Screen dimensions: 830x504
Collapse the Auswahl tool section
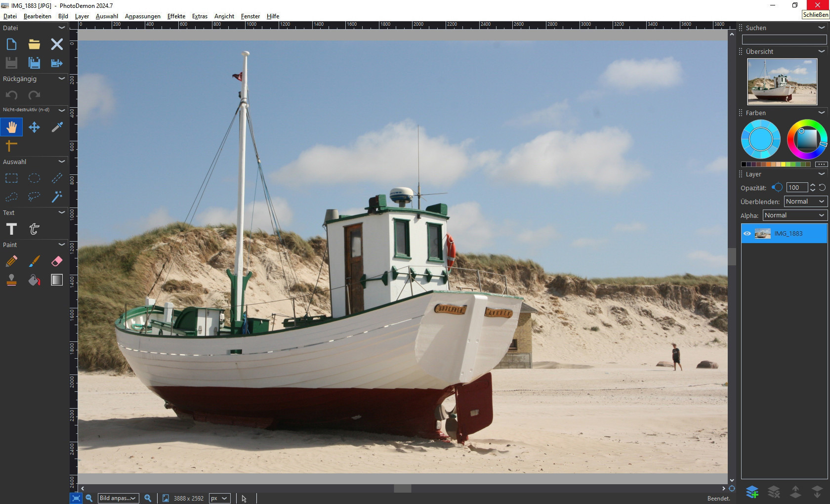pyautogui.click(x=62, y=162)
